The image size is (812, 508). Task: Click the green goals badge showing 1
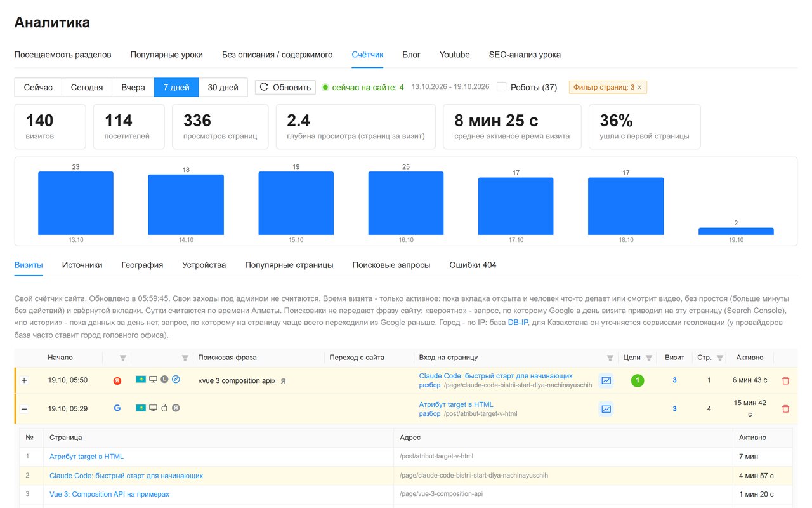tap(638, 380)
